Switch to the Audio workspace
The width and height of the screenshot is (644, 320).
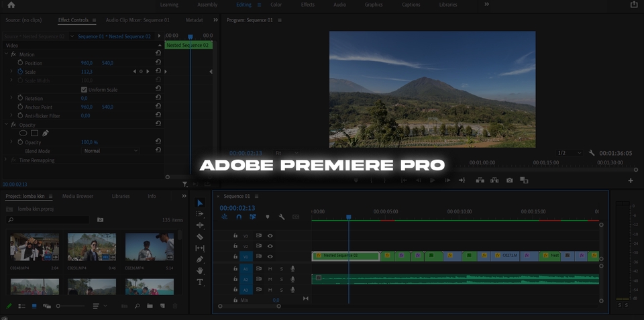(x=339, y=5)
